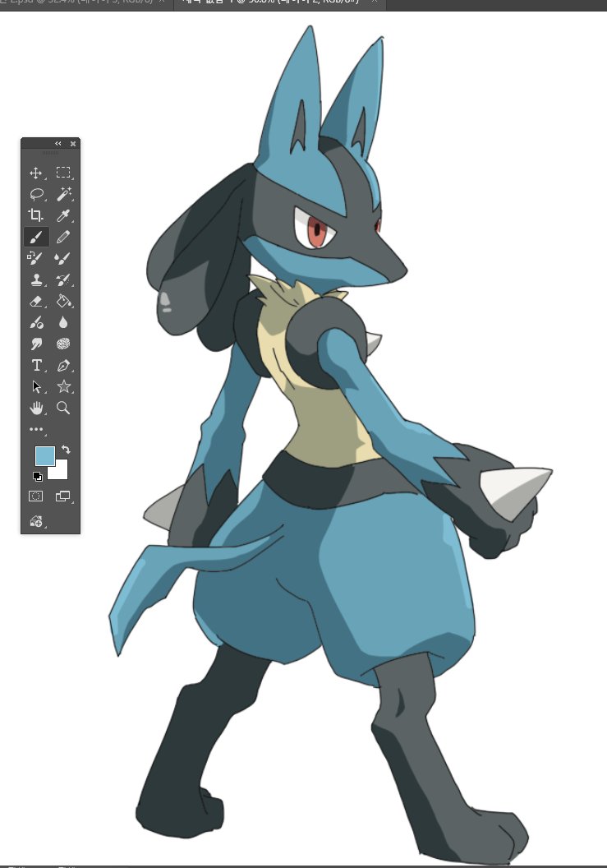The width and height of the screenshot is (607, 868).
Task: Click the image-with-plus icon at the toolbar bottom
Action: click(36, 521)
